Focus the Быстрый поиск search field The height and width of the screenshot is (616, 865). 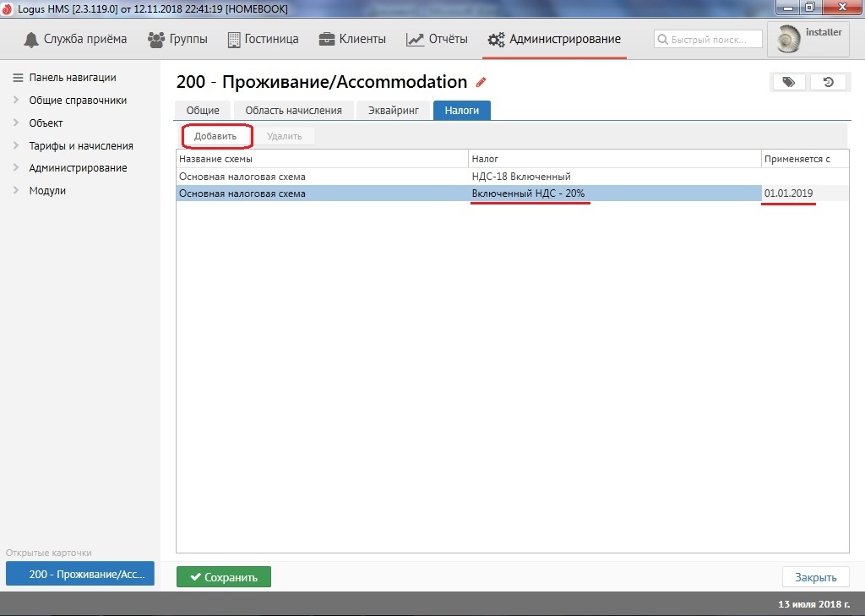coord(708,40)
